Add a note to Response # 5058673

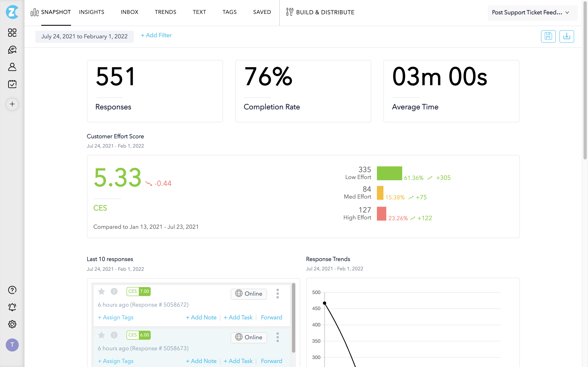click(x=201, y=361)
